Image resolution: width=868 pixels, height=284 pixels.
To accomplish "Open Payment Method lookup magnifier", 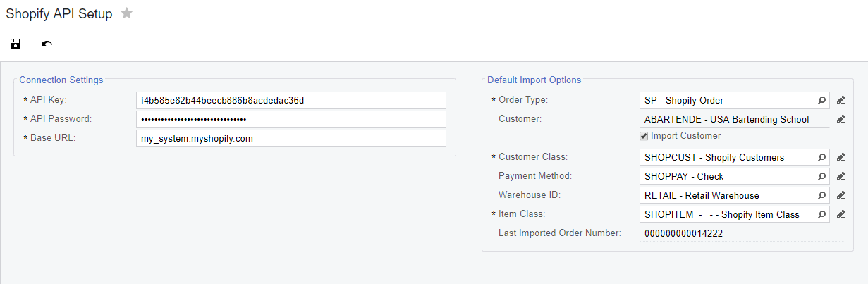I will tap(822, 176).
